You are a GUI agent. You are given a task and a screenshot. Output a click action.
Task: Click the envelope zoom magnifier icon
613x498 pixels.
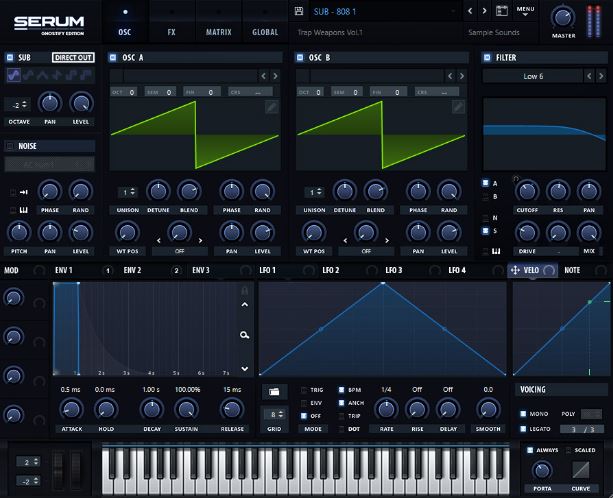[x=243, y=335]
